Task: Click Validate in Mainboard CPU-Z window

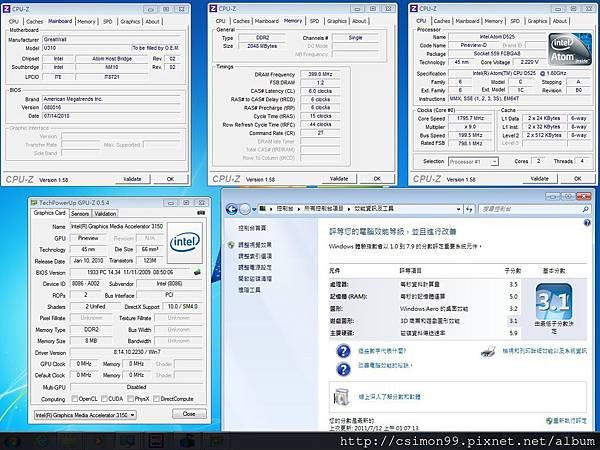Action: click(x=132, y=179)
